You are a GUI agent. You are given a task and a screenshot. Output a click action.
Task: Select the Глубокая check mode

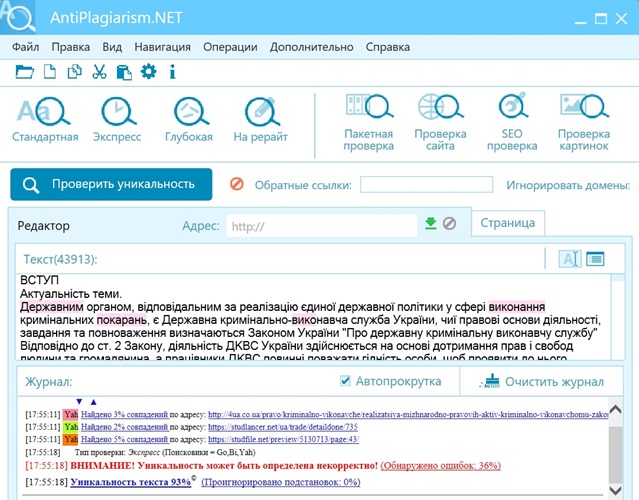point(189,119)
